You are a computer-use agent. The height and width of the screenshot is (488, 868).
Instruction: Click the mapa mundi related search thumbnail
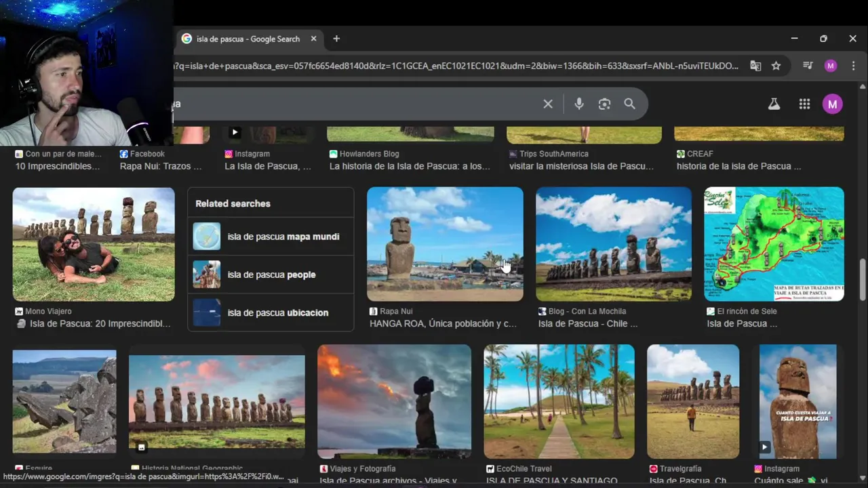207,237
